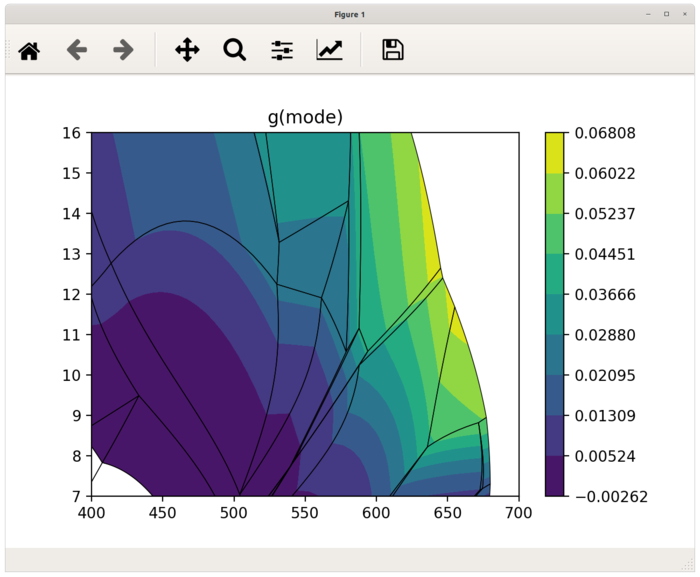Click y-axis tick label 16
This screenshot has height=577, width=700.
pyautogui.click(x=71, y=133)
